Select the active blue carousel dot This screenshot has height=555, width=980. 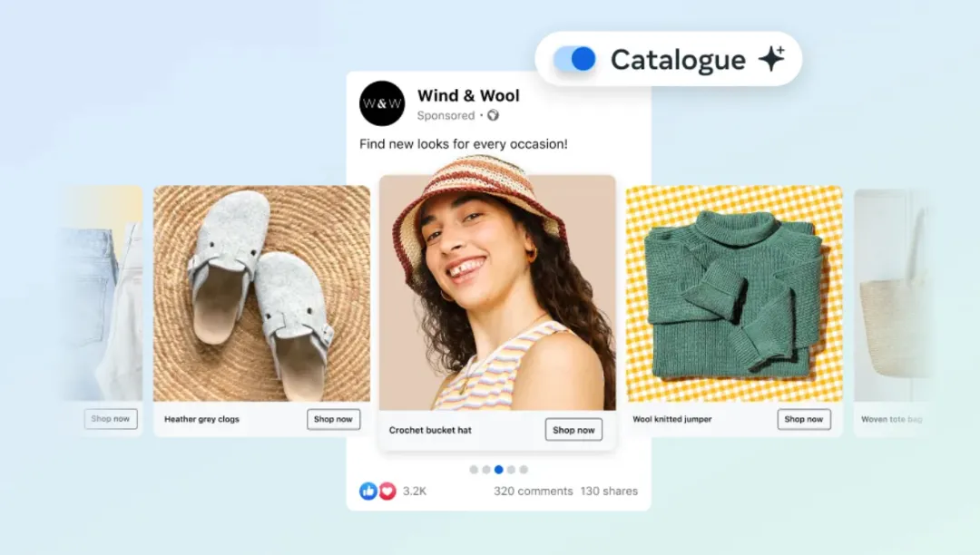pos(499,470)
